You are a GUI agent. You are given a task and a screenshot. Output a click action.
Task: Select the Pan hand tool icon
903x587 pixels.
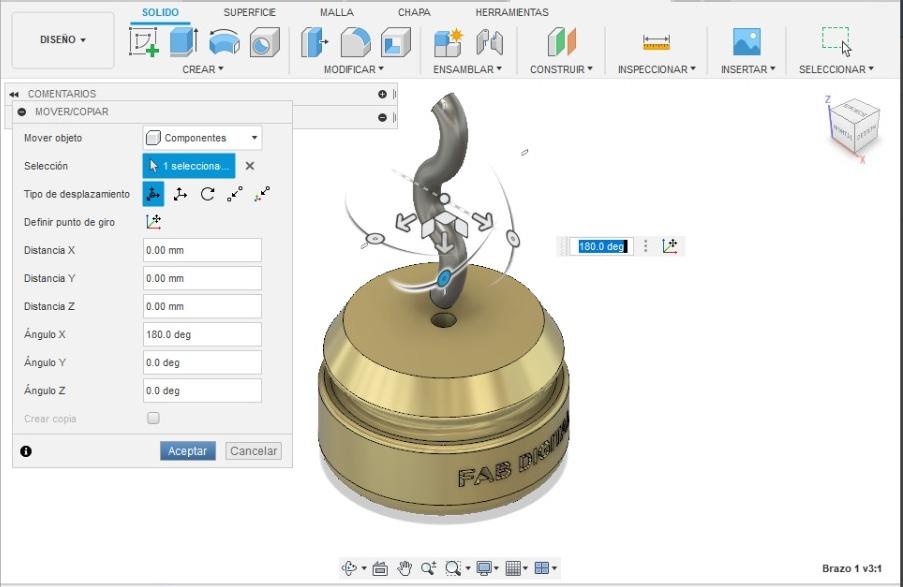pyautogui.click(x=404, y=569)
